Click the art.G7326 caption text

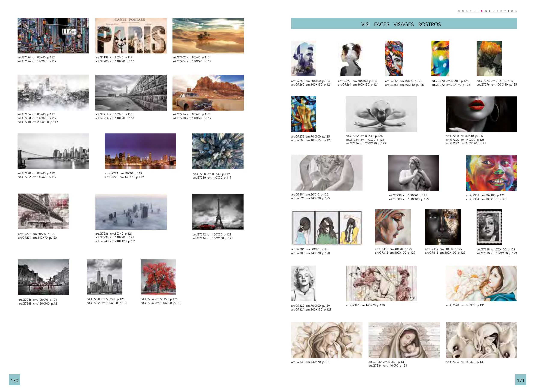pyautogui.click(x=365, y=305)
